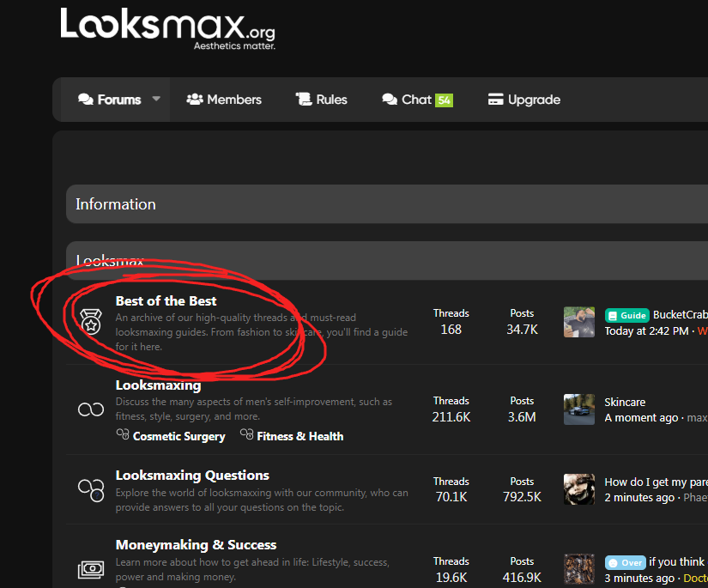Click the Looksmaxing forum circles icon

(x=91, y=409)
